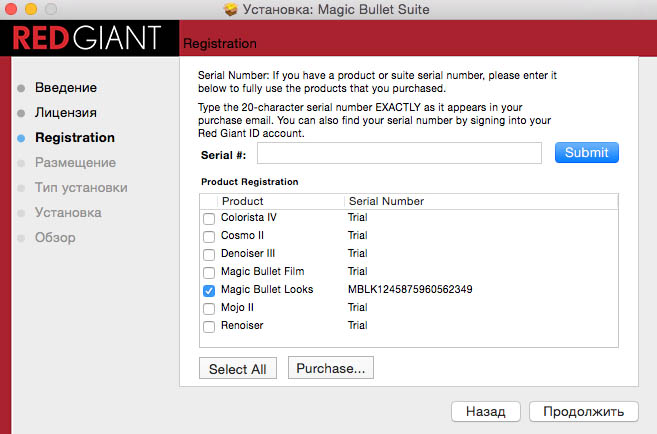This screenshot has width=657, height=434.
Task: Select the Лицензия step in sidebar
Action: point(66,113)
